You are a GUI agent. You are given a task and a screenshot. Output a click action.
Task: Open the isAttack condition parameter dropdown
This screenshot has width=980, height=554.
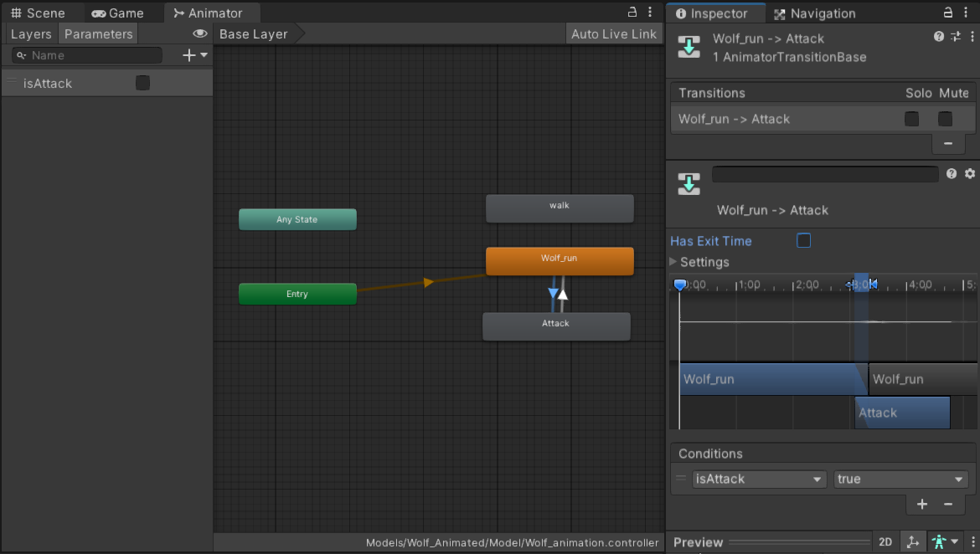759,479
